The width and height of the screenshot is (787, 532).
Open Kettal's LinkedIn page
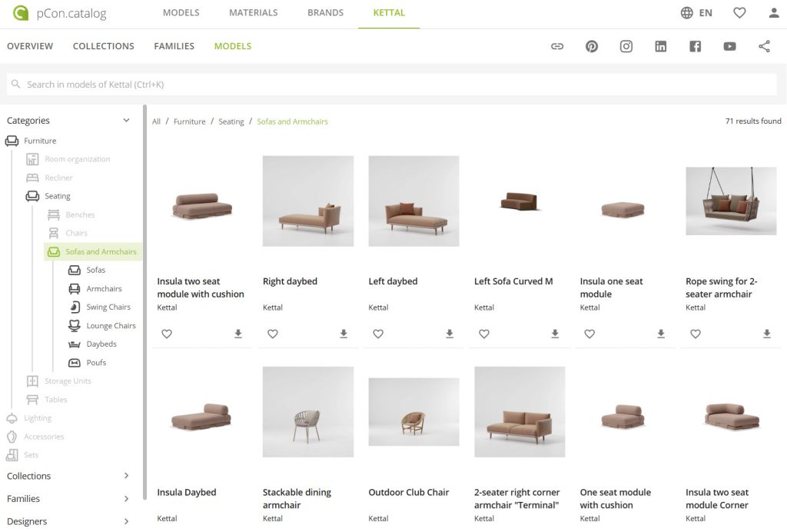(x=660, y=46)
